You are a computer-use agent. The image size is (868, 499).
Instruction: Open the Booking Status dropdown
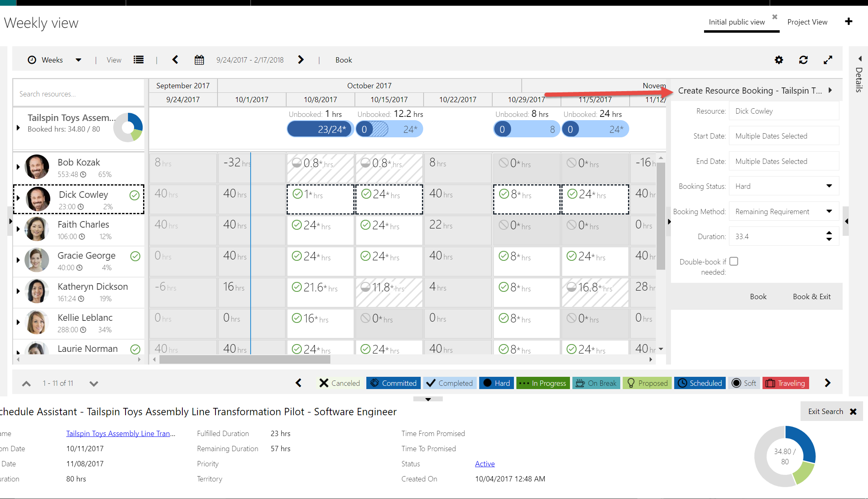784,186
